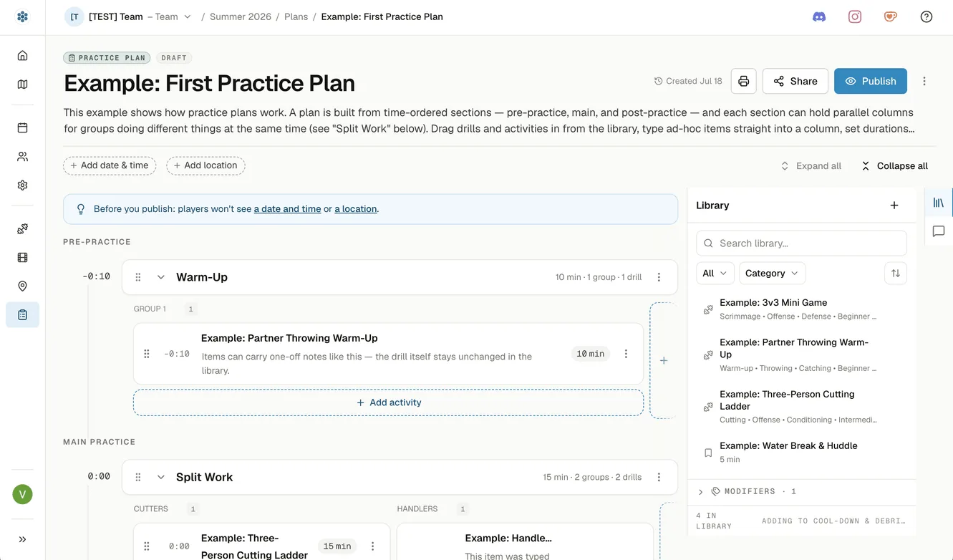
Task: Open the Discord link icon
Action: click(819, 16)
